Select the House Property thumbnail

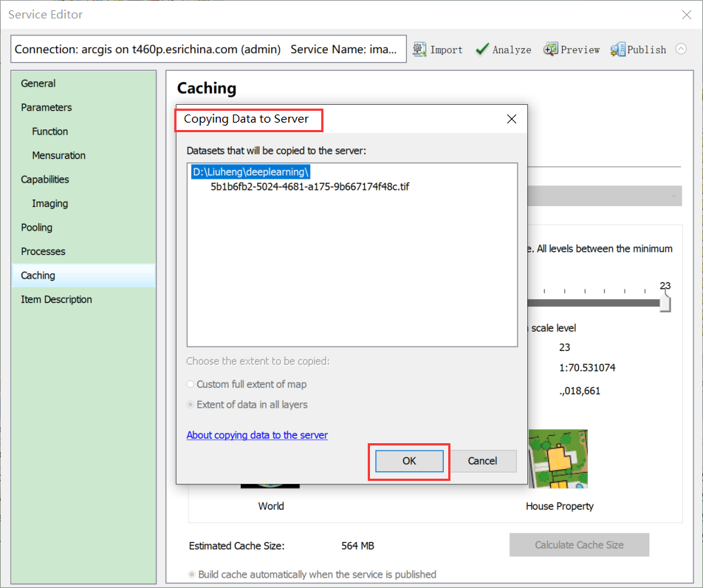pyautogui.click(x=558, y=458)
